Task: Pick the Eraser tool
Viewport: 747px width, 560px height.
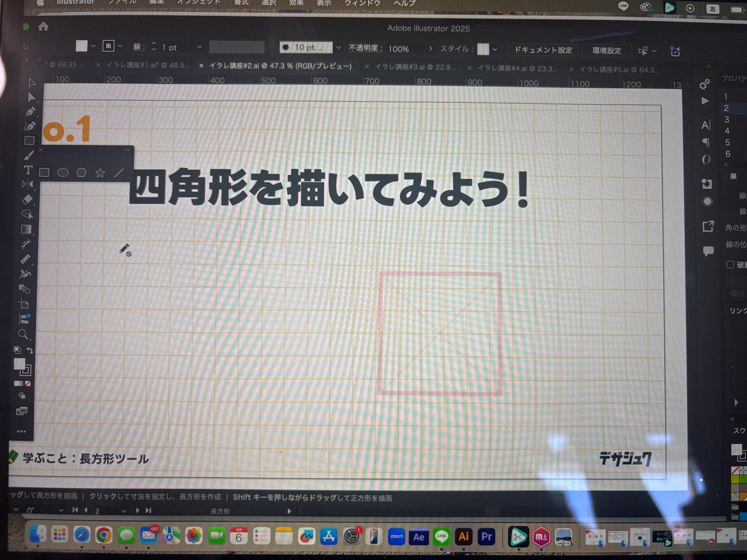Action: (x=28, y=199)
